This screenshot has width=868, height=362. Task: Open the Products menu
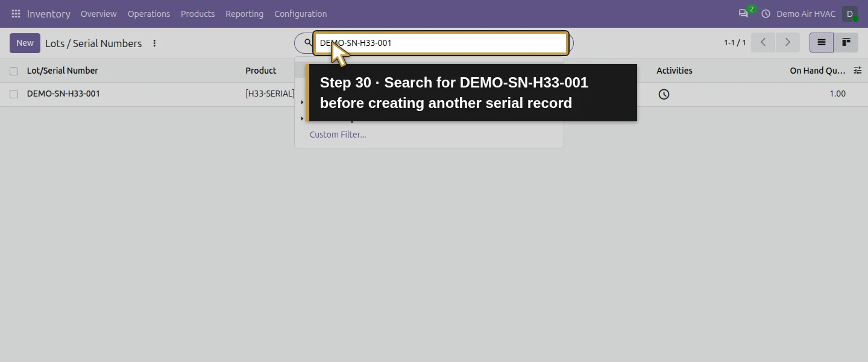198,13
